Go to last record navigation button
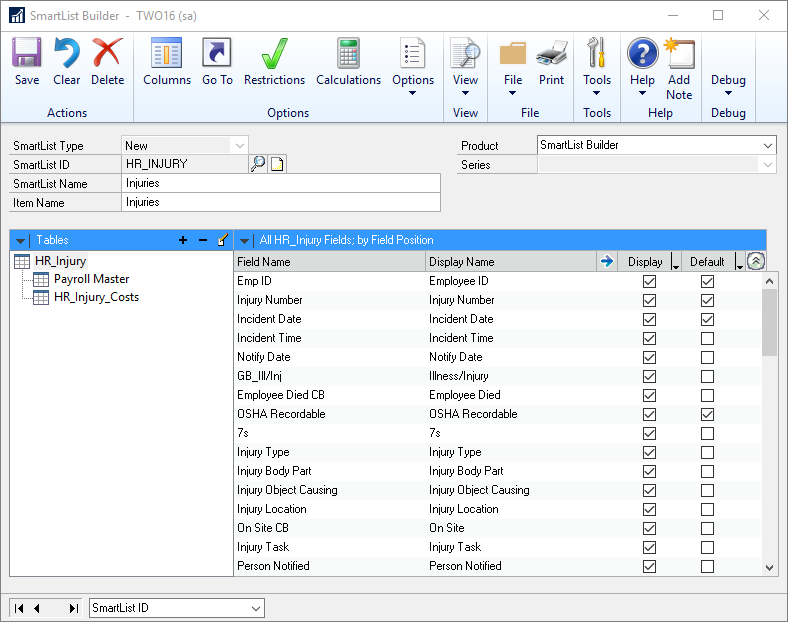This screenshot has height=622, width=788. pos(73,608)
